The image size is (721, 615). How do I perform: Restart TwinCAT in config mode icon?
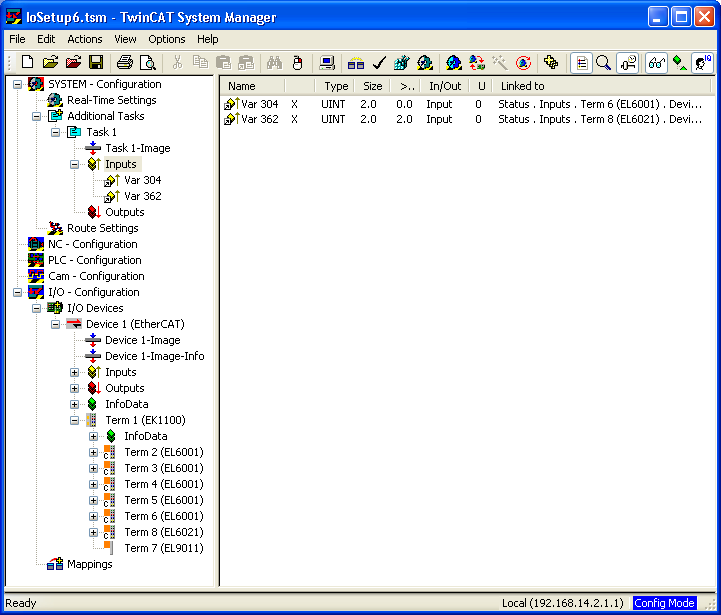(x=453, y=62)
